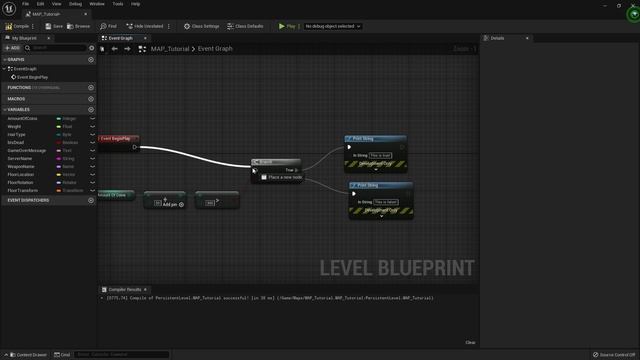Click the Add button in My Blueprint
640x360 pixels.
12,48
